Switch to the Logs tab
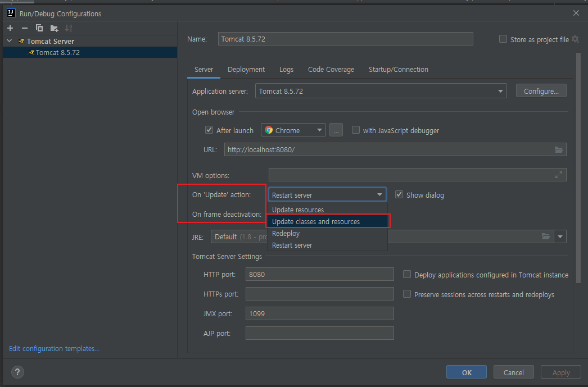The width and height of the screenshot is (588, 387). click(287, 69)
